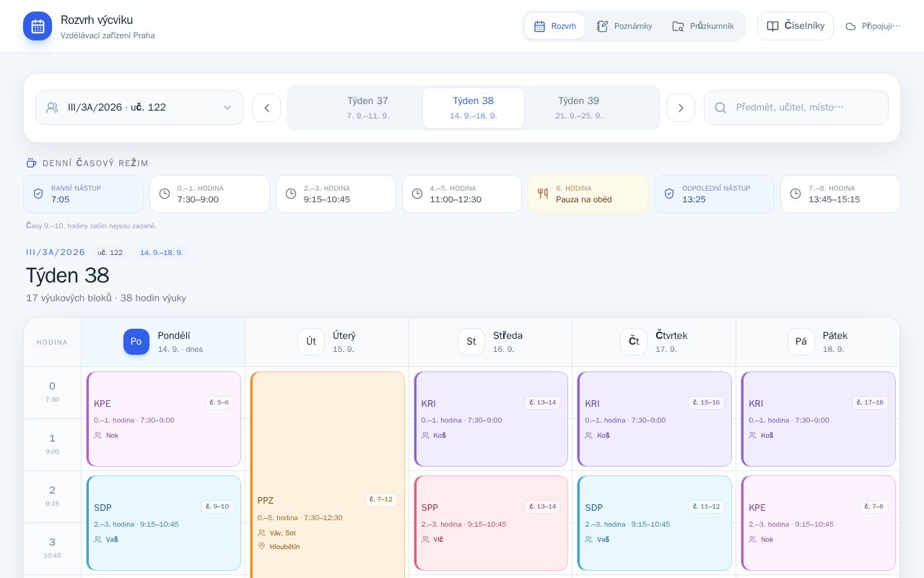Select the Pátek day column header

[x=818, y=342]
